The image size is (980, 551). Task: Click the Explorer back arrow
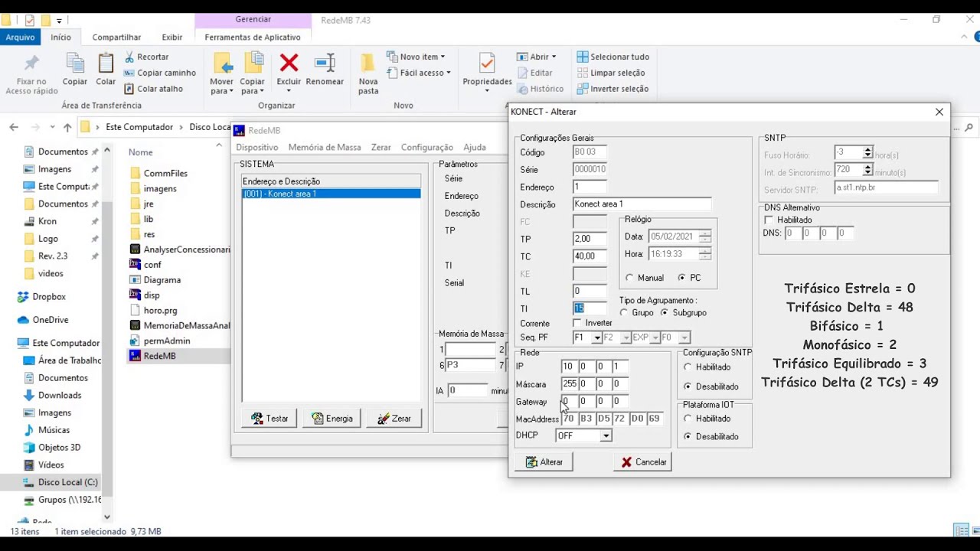(x=14, y=127)
